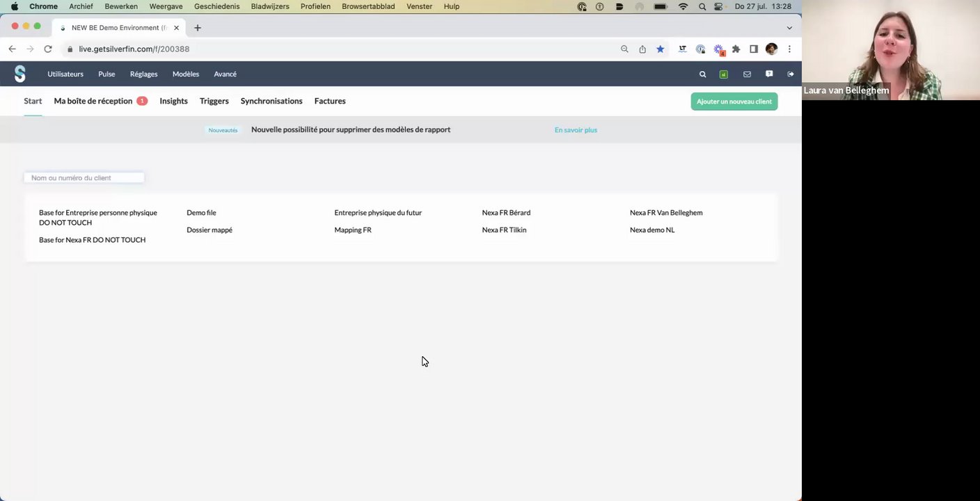980x501 pixels.
Task: Open the purple gear extension with badge 4
Action: pyautogui.click(x=719, y=49)
